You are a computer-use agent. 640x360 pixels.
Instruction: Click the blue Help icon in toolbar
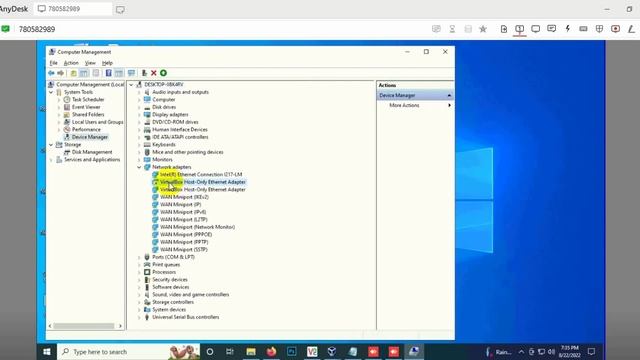(109, 73)
